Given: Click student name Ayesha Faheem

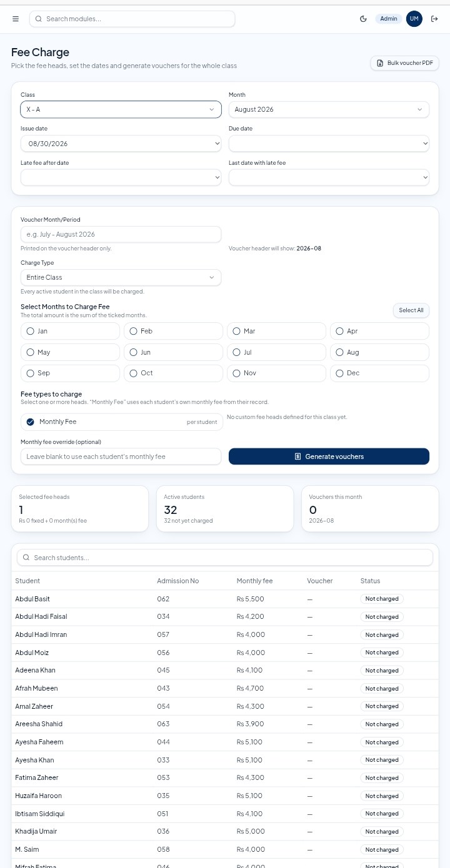Looking at the screenshot, I should pos(39,742).
